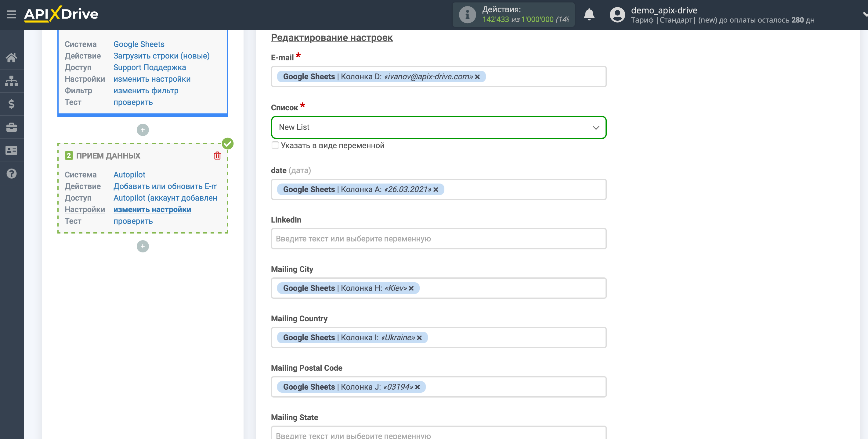Select the LinkedIn input field
868x439 pixels.
pos(439,238)
